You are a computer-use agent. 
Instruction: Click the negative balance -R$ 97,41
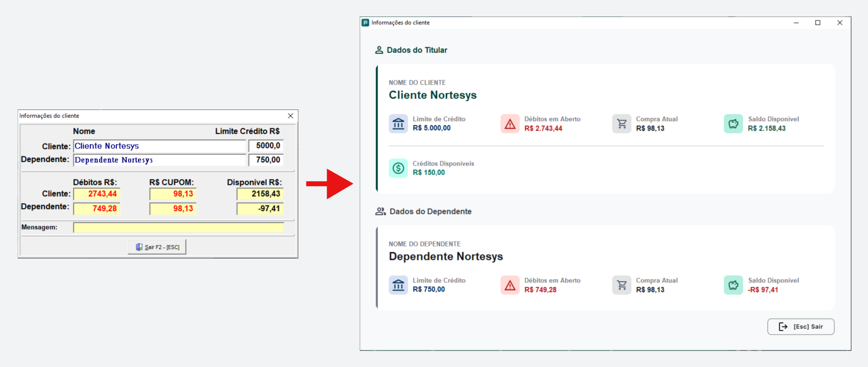[763, 290]
